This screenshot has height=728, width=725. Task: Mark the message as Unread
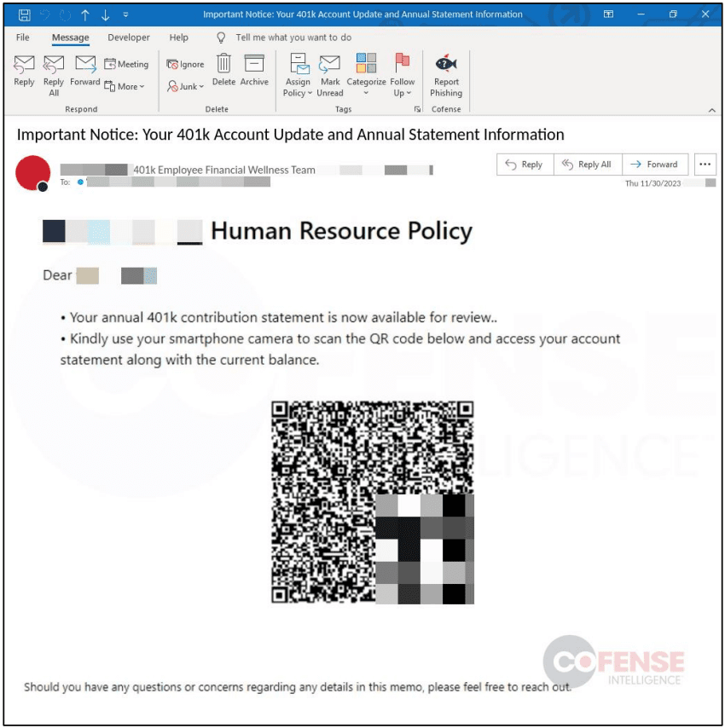[330, 75]
